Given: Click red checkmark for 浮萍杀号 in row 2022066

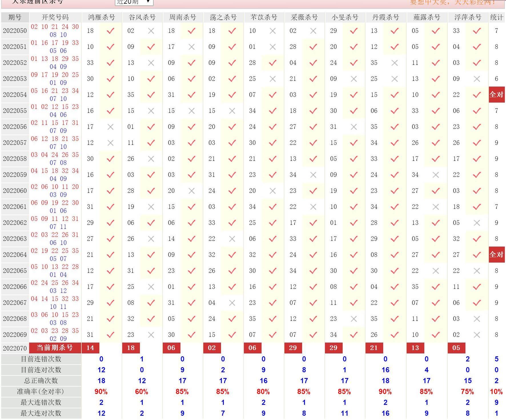Looking at the screenshot, I should [x=477, y=287].
